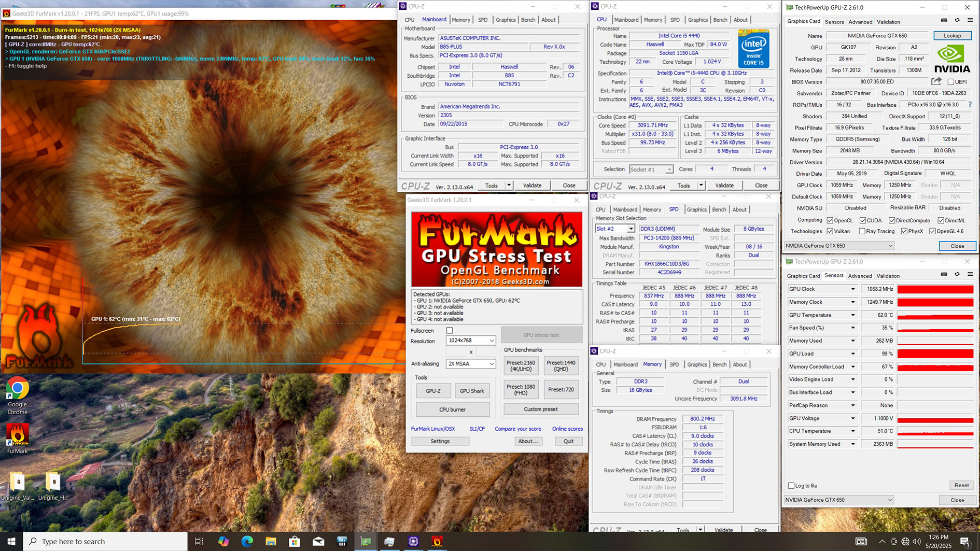This screenshot has height=551, width=980.
Task: Open the FurMark Resolution dropdown
Action: pos(471,341)
